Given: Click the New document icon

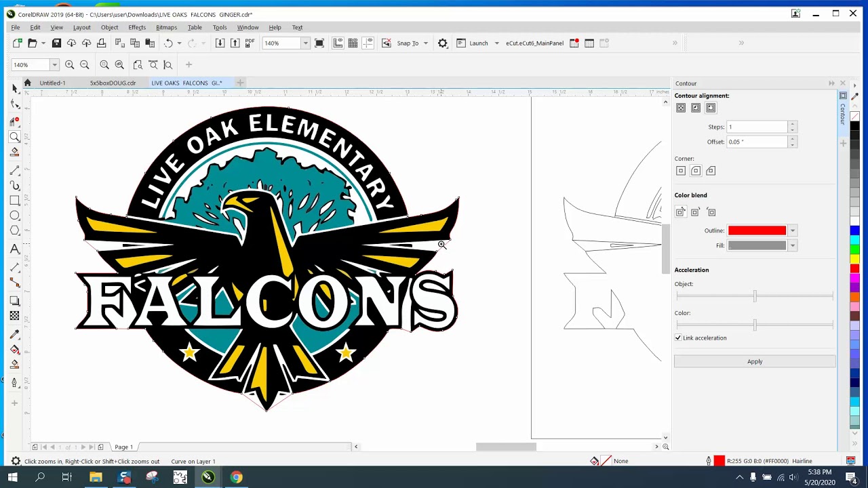Looking at the screenshot, I should pos(17,43).
